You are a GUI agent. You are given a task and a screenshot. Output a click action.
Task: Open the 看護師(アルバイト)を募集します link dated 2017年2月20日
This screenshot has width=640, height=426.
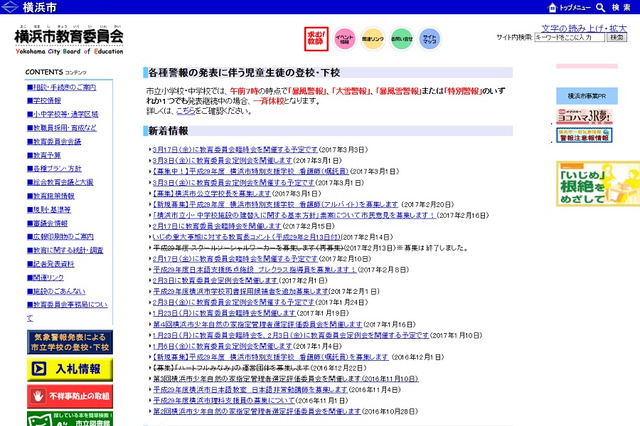tap(275, 204)
